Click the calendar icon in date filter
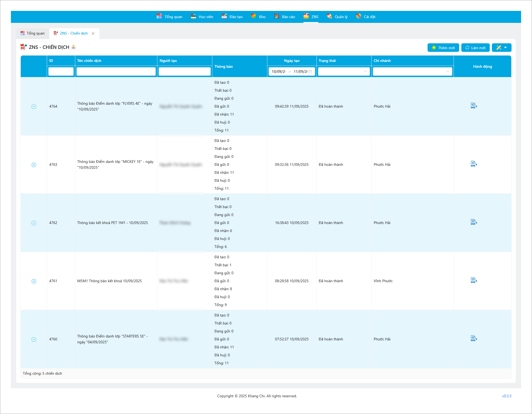Image resolution: width=532 pixels, height=414 pixels. click(x=310, y=71)
